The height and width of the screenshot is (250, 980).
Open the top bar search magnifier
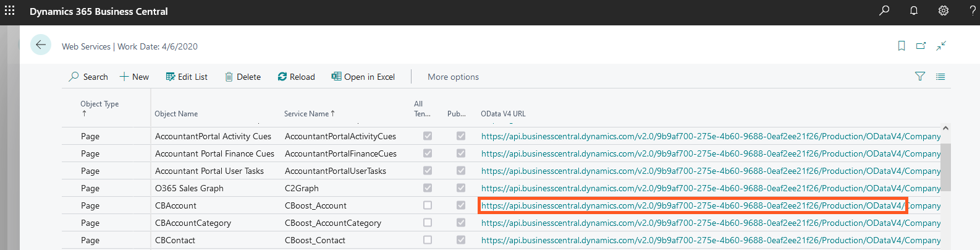click(884, 11)
